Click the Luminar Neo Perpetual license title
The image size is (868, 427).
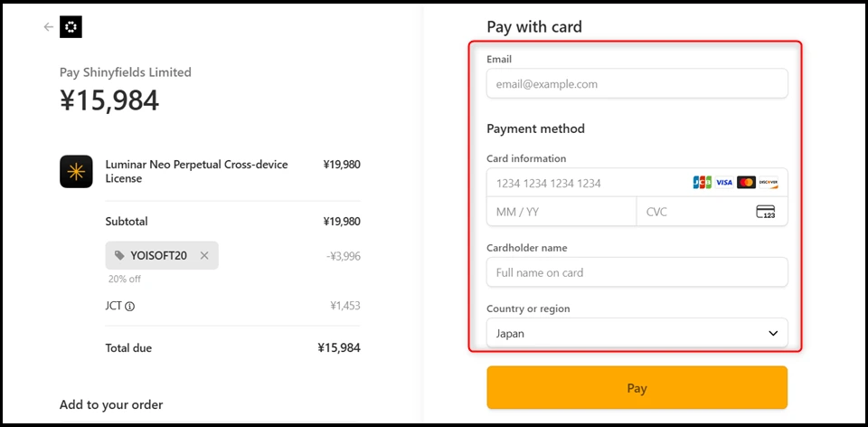[x=196, y=171]
